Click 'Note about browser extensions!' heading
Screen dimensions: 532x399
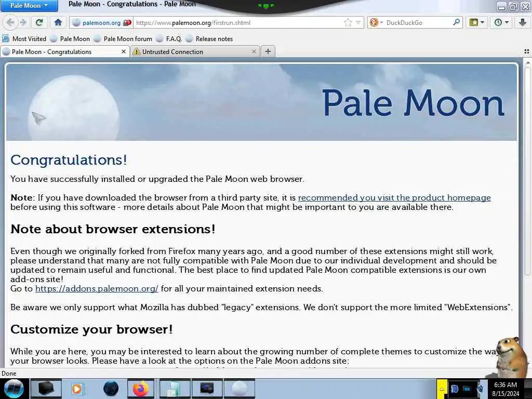click(x=113, y=229)
